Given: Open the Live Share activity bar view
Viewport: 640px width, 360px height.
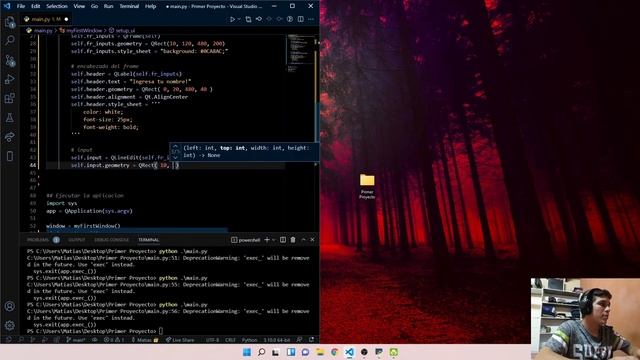Looking at the screenshot, I should coord(9,137).
